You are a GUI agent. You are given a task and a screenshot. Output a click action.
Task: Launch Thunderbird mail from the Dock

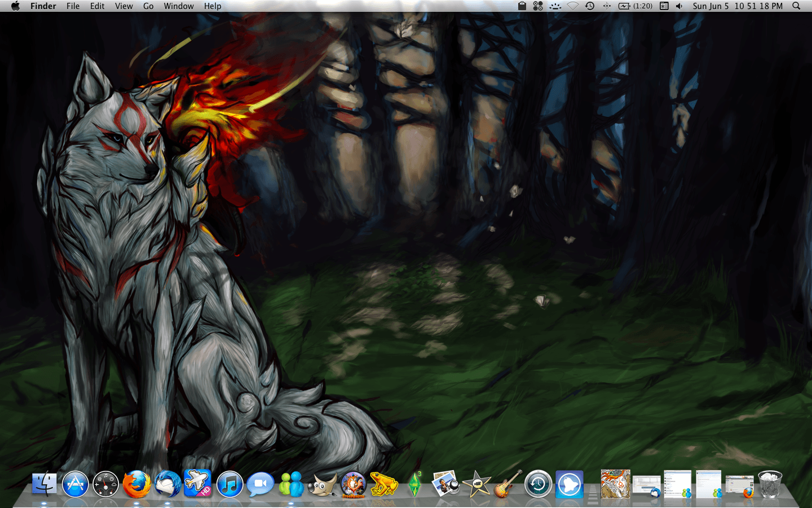click(167, 484)
